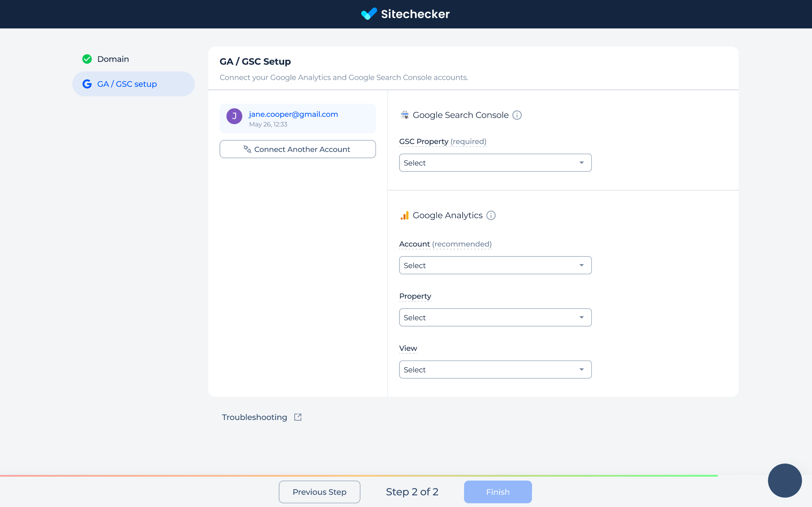Click the Previous Step button
This screenshot has height=507, width=812.
click(319, 492)
